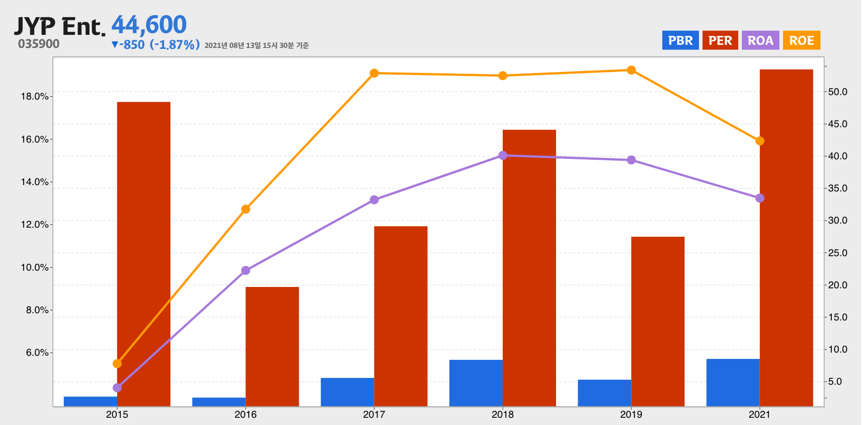868x425 pixels.
Task: Click the 2017 x-axis label
Action: point(374,414)
